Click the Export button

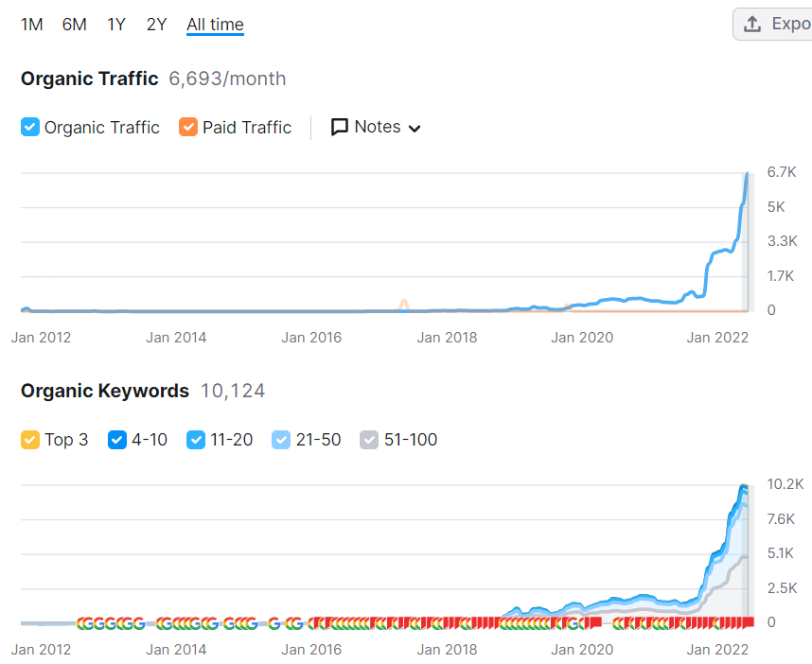click(772, 24)
